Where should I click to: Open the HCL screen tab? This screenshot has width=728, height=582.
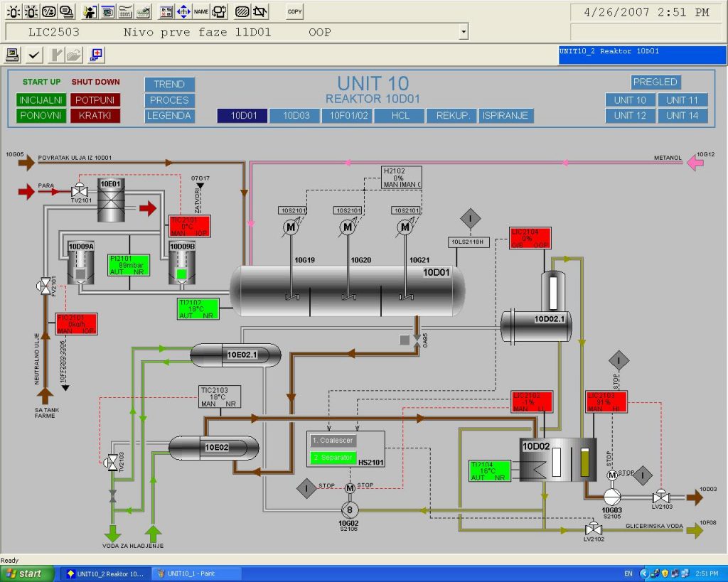(400, 116)
